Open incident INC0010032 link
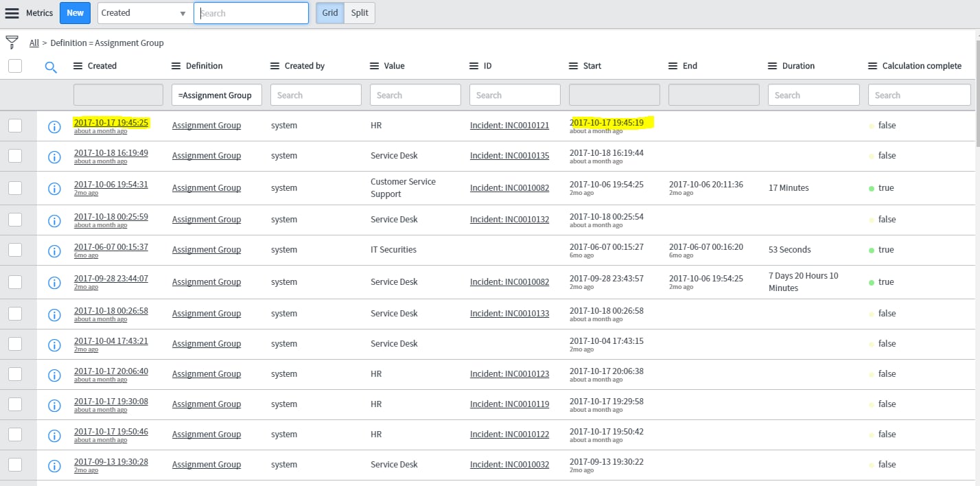Viewport: 980px width, 486px height. point(509,464)
